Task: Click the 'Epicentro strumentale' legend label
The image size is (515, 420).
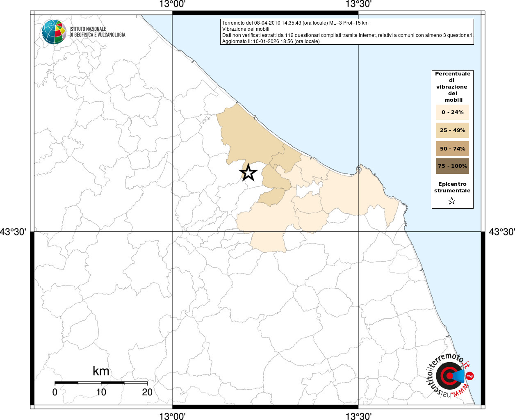Action: pyautogui.click(x=452, y=187)
